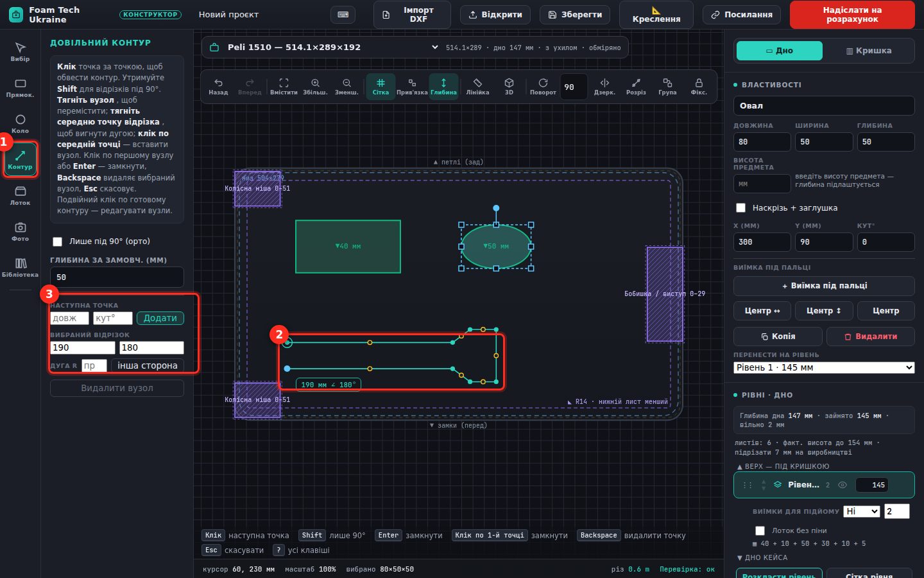Enable Лише під 90° (орто) checkbox
Screen dimensions: 924x578
coord(58,241)
